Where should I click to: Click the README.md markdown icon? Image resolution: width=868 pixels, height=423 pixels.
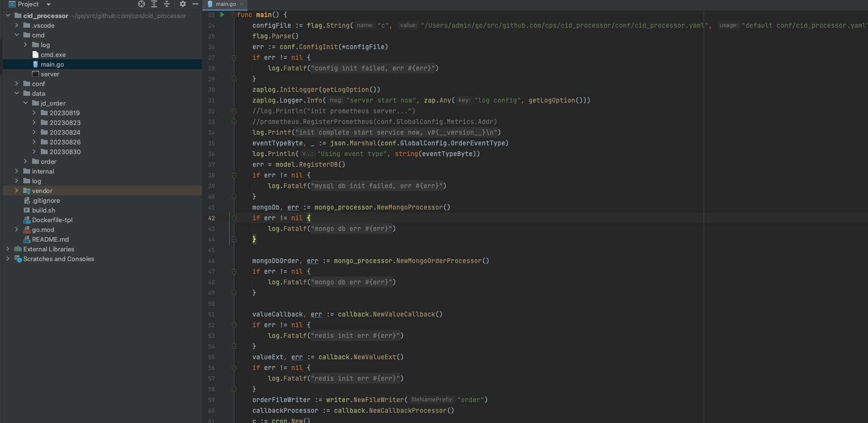[x=27, y=239]
